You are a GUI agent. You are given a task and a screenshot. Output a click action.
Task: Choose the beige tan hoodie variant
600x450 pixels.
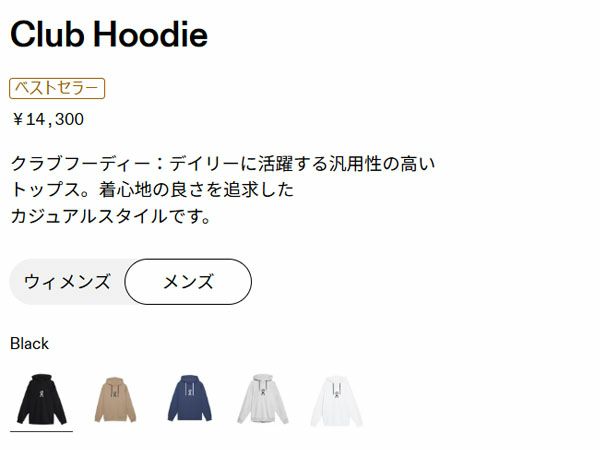coord(115,399)
